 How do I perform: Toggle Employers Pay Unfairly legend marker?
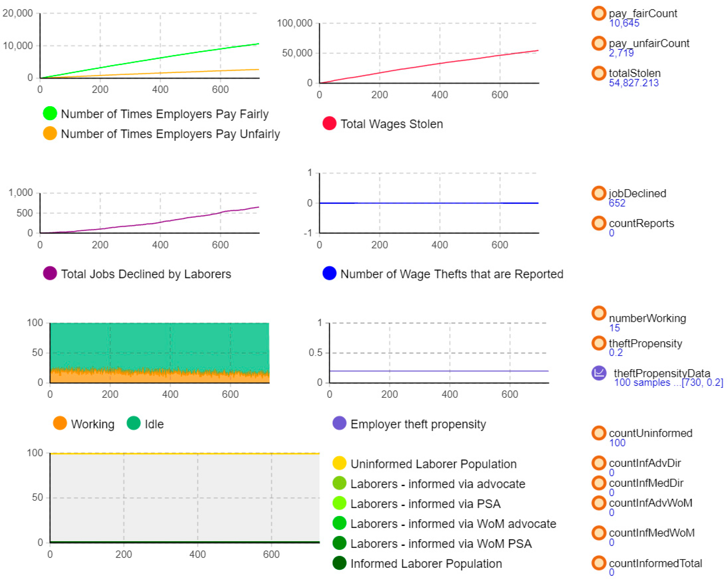click(x=50, y=133)
